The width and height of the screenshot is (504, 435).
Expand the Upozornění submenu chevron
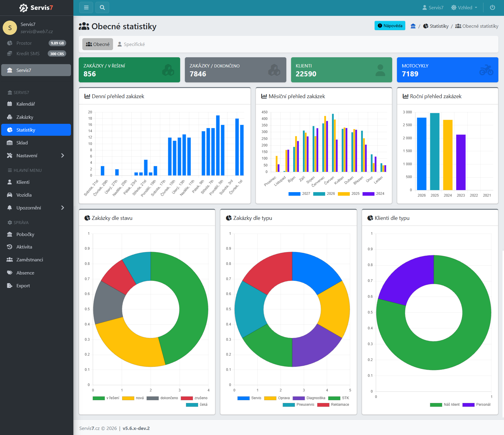[x=63, y=208]
